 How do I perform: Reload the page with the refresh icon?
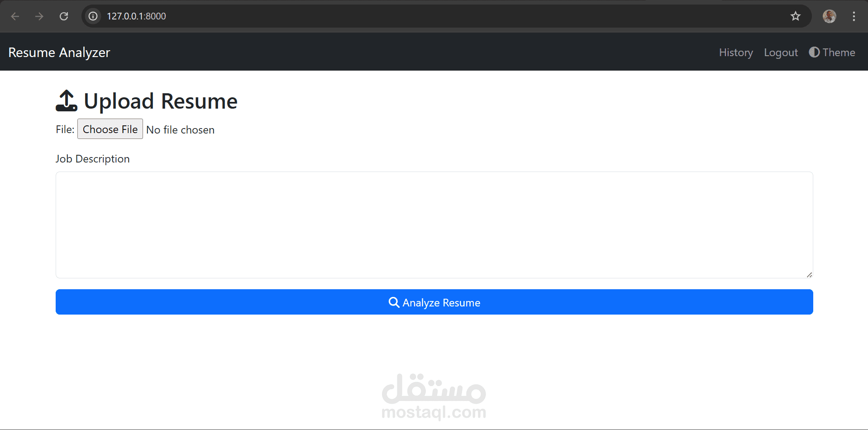pyautogui.click(x=64, y=16)
